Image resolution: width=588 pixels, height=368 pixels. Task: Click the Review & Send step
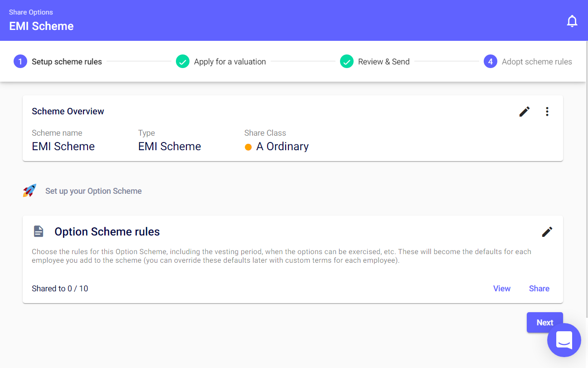384,61
